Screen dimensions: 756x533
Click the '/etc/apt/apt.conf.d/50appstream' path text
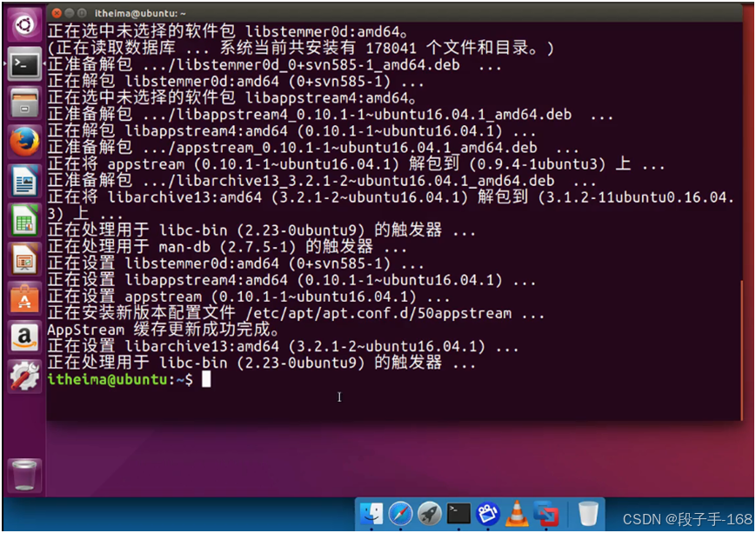378,314
